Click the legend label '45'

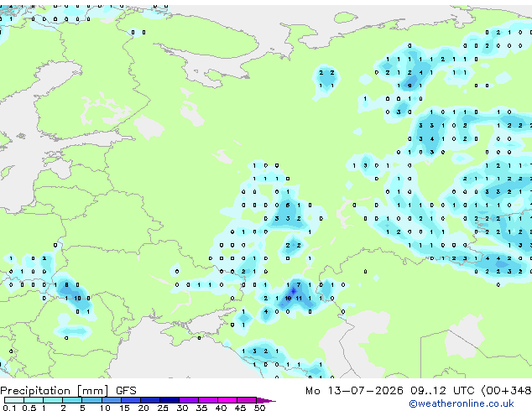pyautogui.click(x=240, y=408)
